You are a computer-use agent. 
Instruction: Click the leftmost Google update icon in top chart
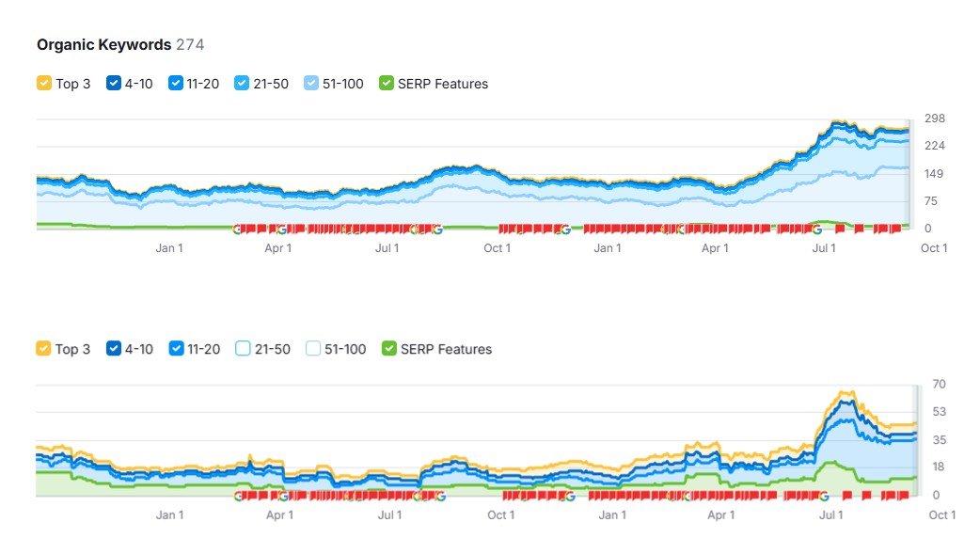237,229
